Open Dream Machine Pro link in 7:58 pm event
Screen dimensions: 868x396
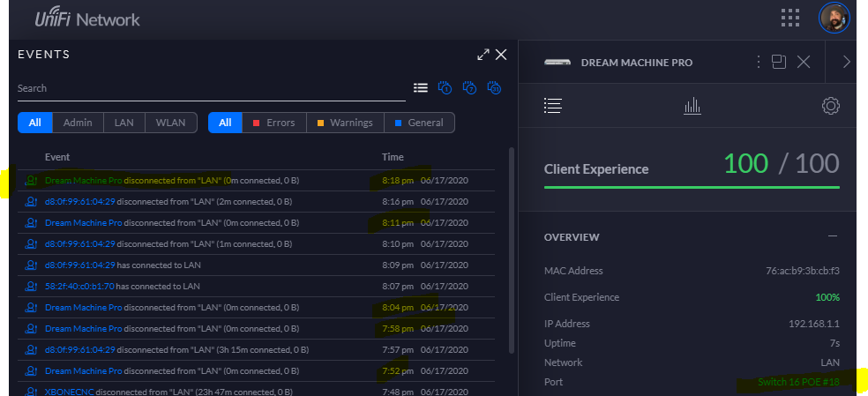click(x=83, y=328)
